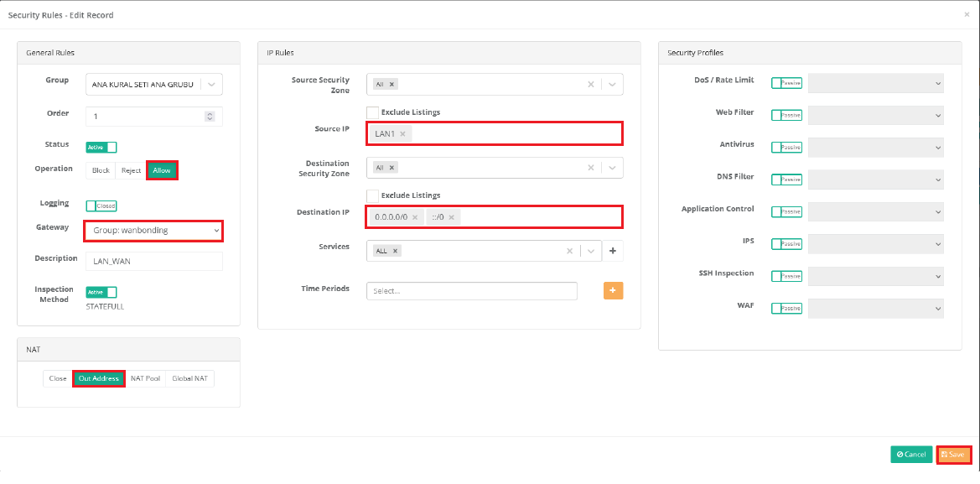This screenshot has height=484, width=980.
Task: Click the orange plus button for Time Periods
Action: 613,290
